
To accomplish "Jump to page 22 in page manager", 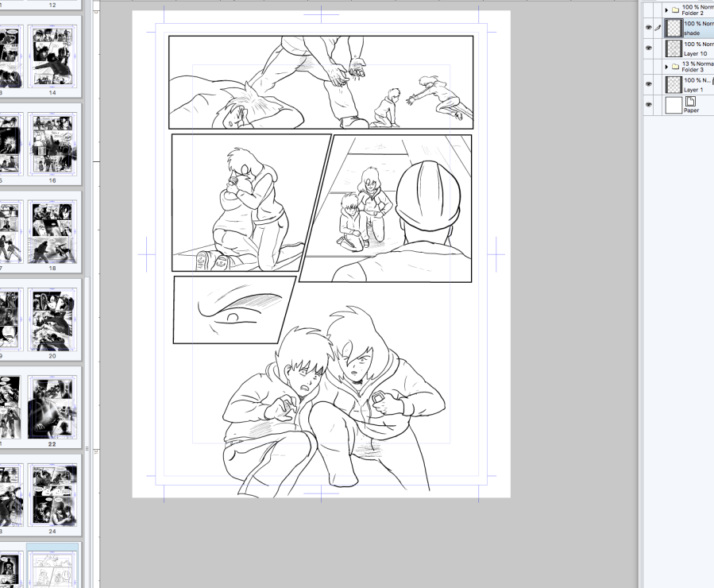I will click(52, 408).
